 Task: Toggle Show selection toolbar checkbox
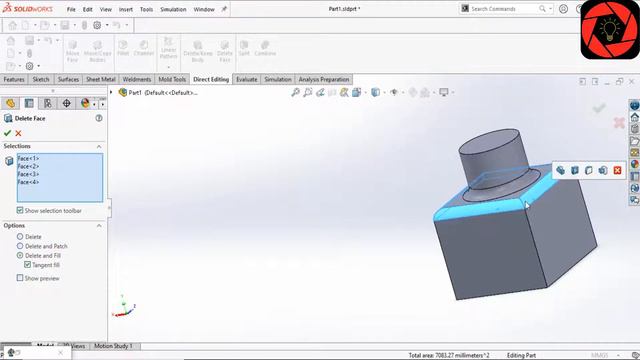(20, 210)
